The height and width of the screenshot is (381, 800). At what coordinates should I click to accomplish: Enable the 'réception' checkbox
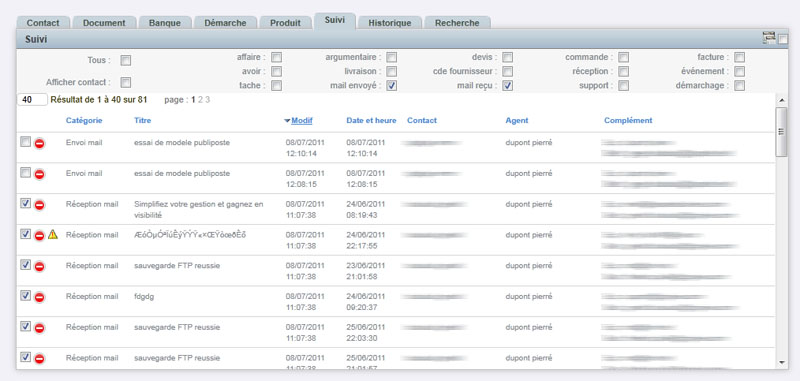(623, 71)
